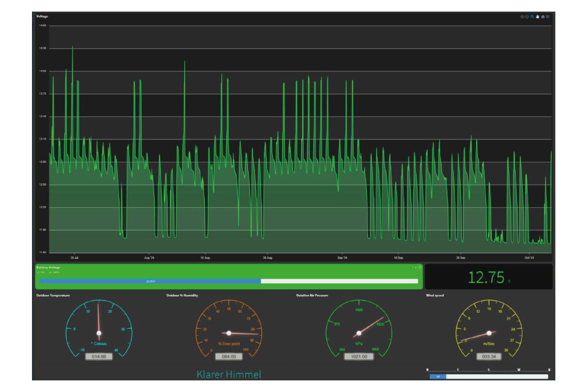Click the wind direction compass bar
Screen dimensions: 588x392
[x=489, y=377]
